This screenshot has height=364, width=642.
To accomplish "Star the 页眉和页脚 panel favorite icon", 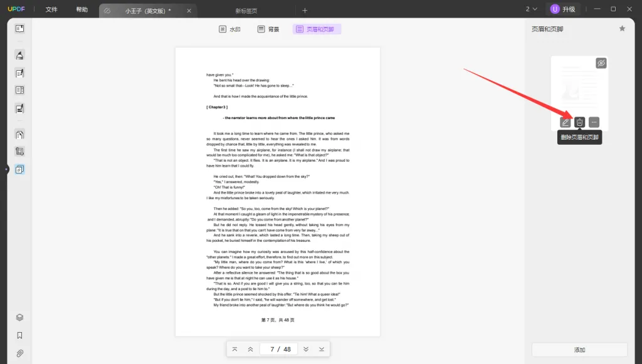I will (623, 29).
